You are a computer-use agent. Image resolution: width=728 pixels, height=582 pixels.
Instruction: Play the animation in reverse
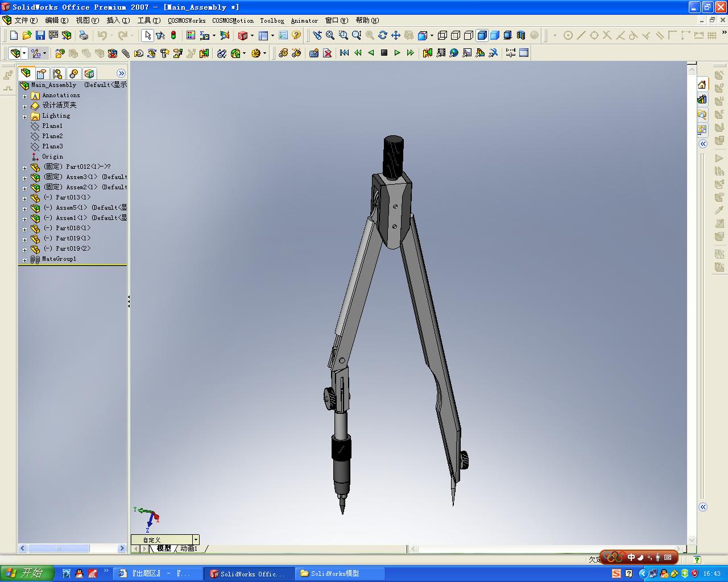pos(371,53)
